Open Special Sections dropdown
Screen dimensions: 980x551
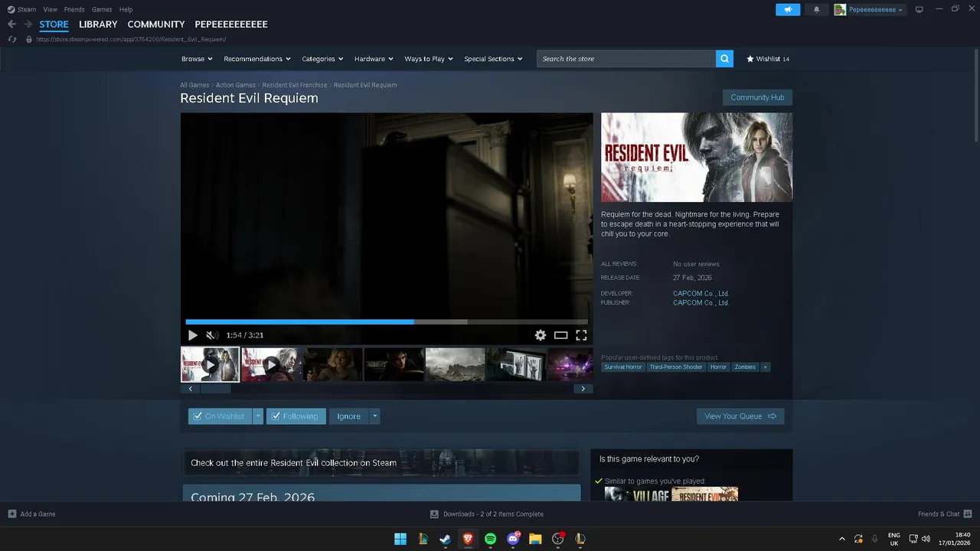(x=493, y=59)
